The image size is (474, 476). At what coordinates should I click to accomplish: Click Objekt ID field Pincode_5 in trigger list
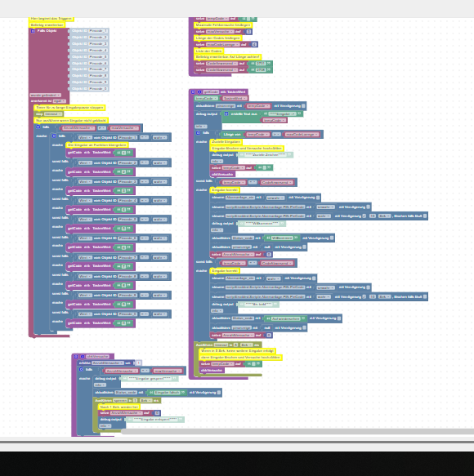click(97, 57)
